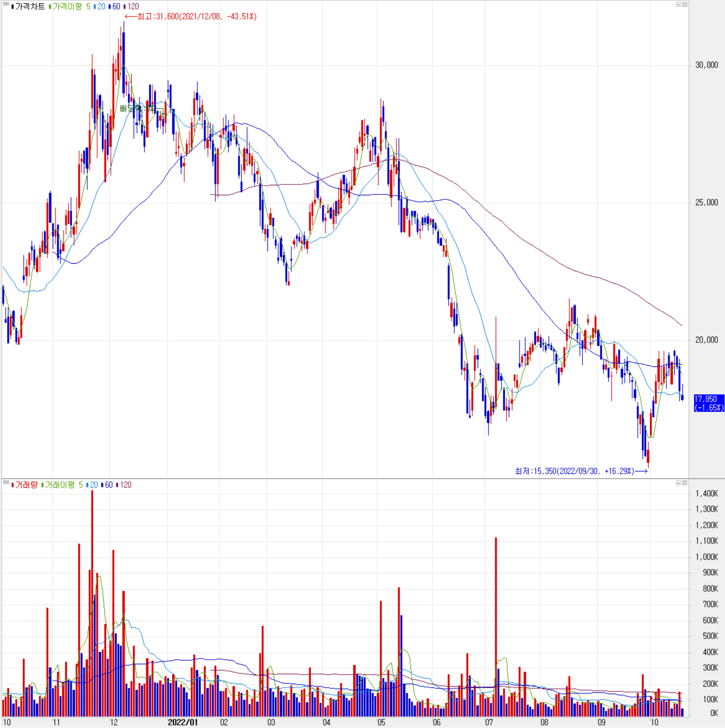Click the current price 17,850 tag
This screenshot has height=728, width=725.
coord(709,403)
